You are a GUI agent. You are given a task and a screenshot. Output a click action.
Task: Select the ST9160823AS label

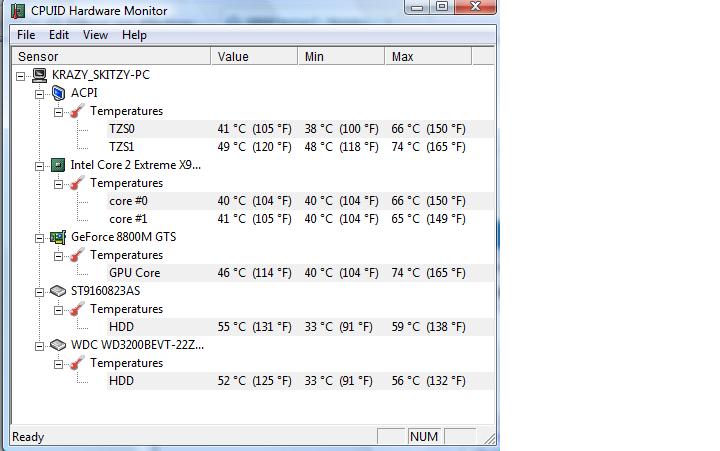pyautogui.click(x=106, y=291)
